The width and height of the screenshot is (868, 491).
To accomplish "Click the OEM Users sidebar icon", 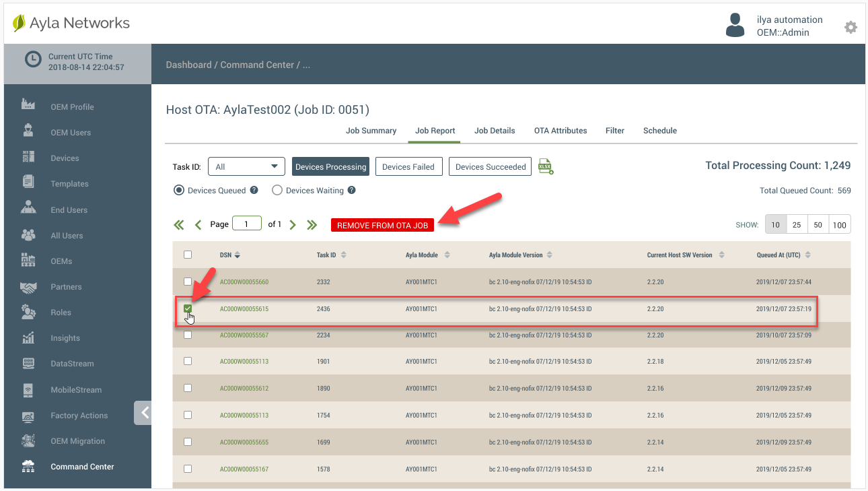I will tap(28, 131).
